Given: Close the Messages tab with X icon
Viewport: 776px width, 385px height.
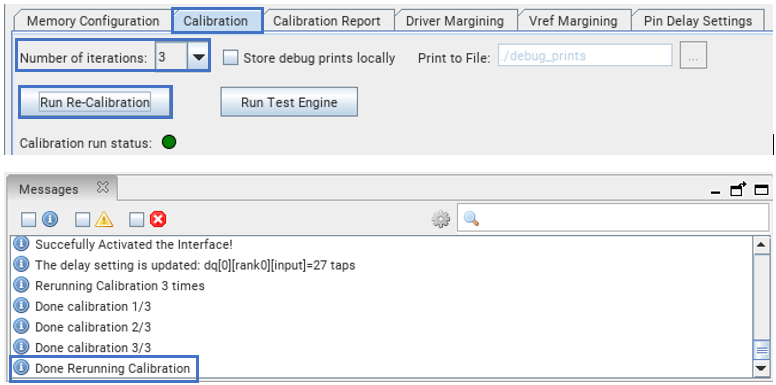Looking at the screenshot, I should 102,188.
